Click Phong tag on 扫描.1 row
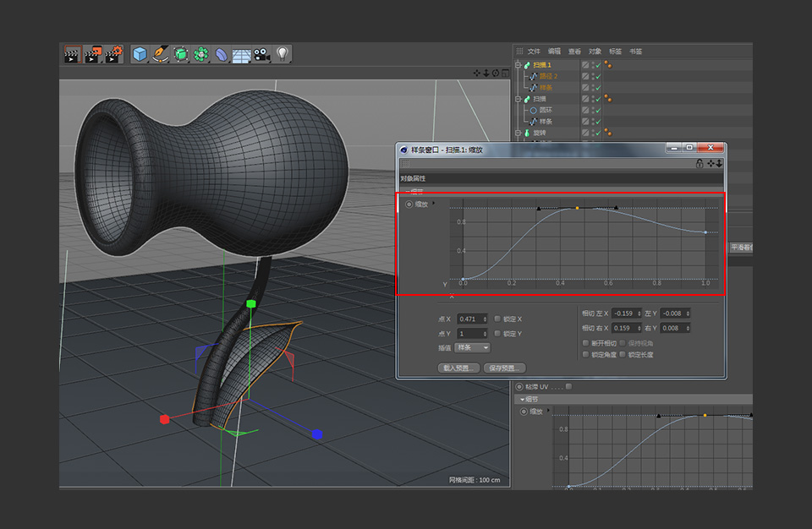 (x=608, y=65)
